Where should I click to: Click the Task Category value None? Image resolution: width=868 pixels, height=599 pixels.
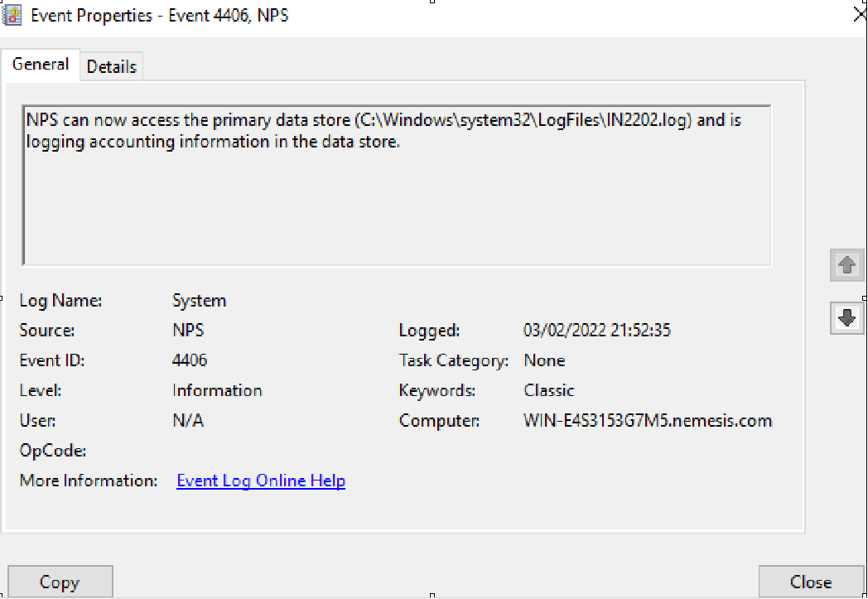click(x=543, y=360)
